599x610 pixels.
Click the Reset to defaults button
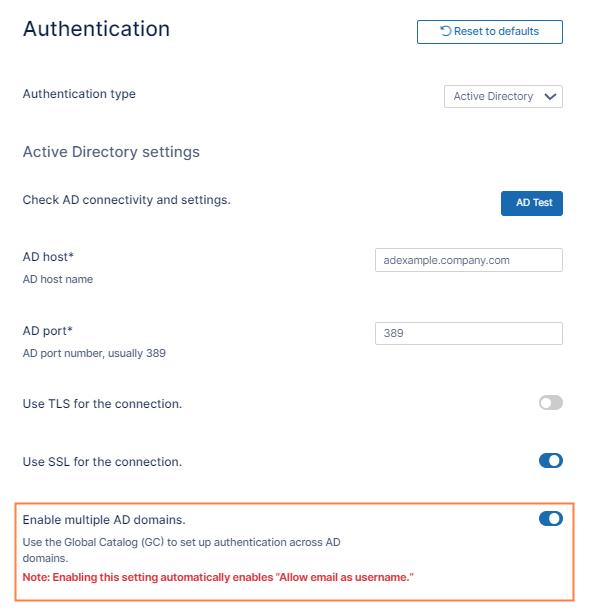coord(490,32)
